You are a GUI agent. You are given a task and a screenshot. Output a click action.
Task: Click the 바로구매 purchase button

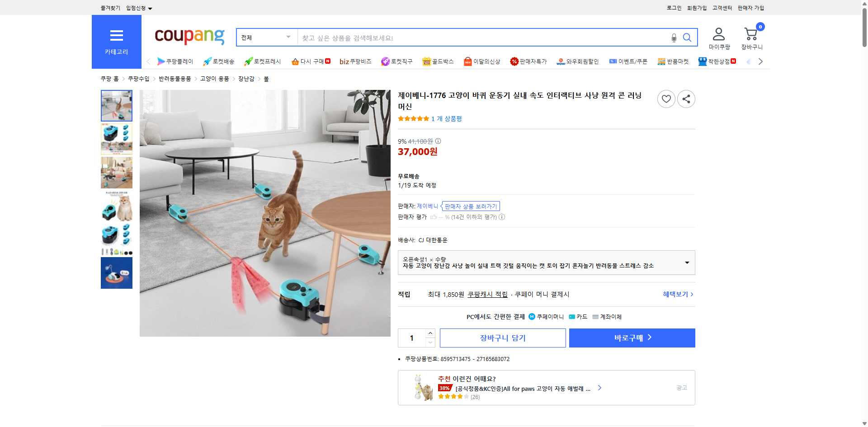coord(632,338)
